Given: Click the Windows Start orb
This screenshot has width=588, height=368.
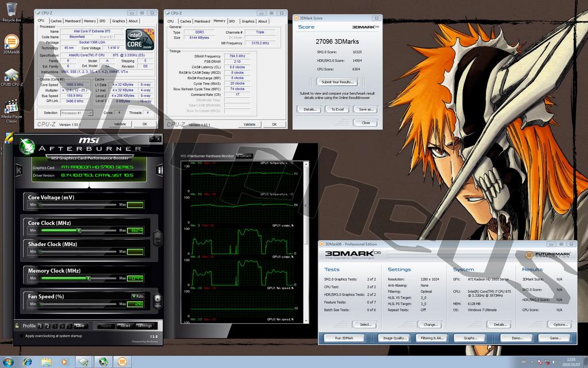Looking at the screenshot, I should [x=8, y=362].
